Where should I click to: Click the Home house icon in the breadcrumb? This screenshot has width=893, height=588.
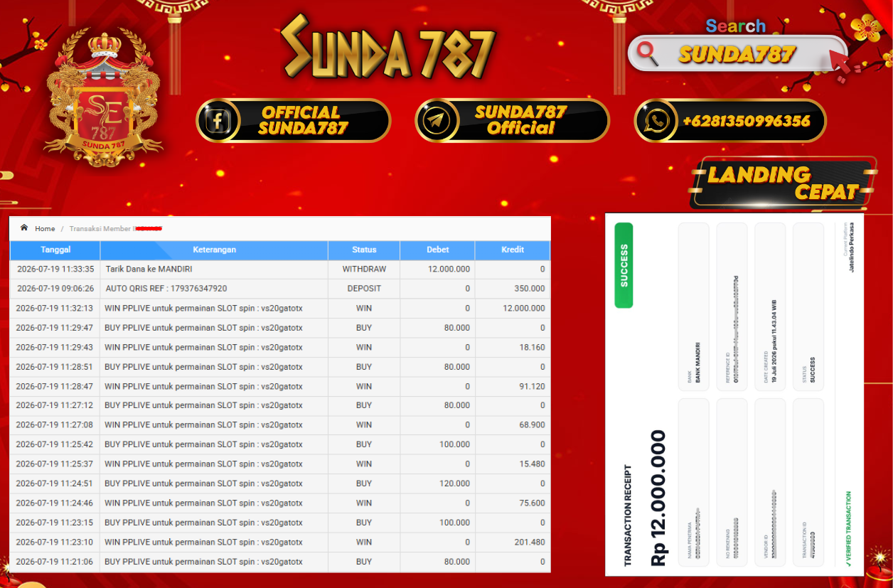pyautogui.click(x=24, y=228)
